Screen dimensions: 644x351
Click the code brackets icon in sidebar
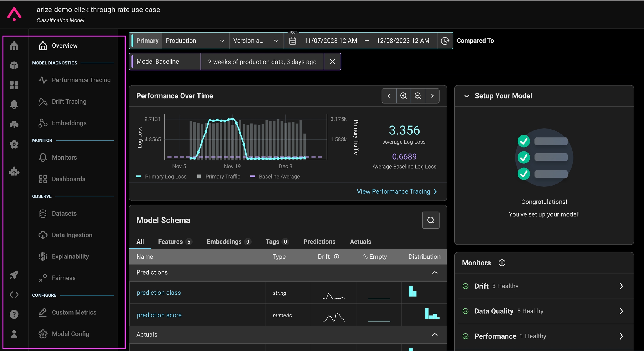click(14, 294)
